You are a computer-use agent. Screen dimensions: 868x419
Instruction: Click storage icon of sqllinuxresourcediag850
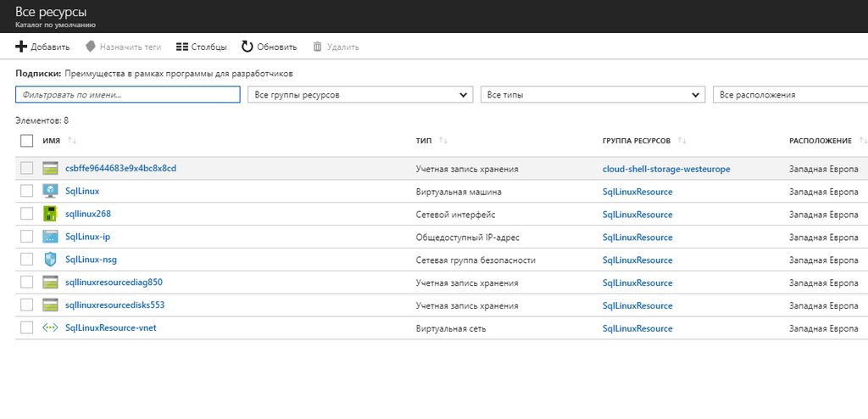(x=50, y=282)
